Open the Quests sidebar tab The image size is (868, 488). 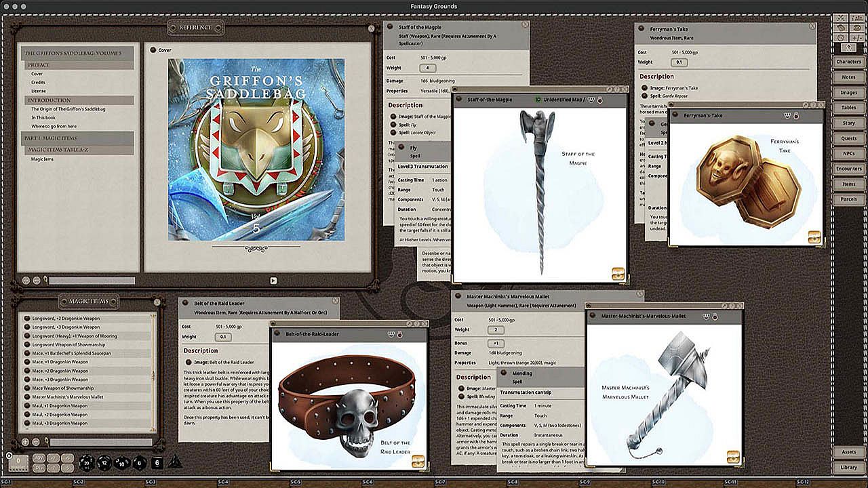click(848, 138)
